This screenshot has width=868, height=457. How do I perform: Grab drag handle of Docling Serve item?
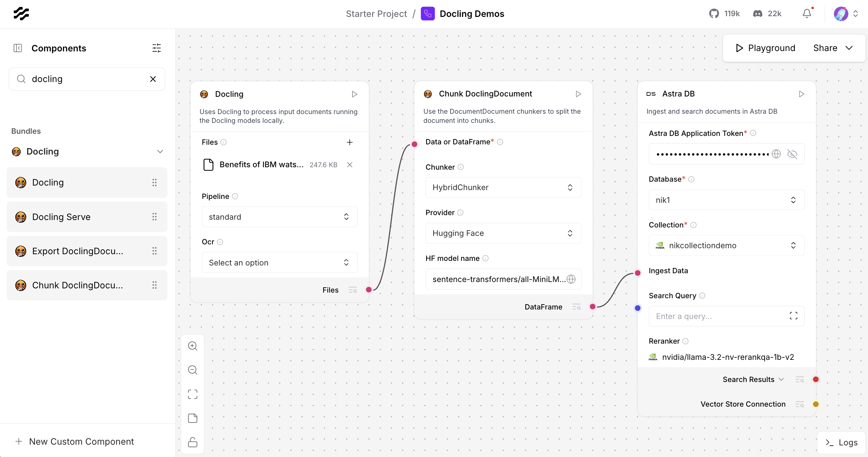[154, 217]
